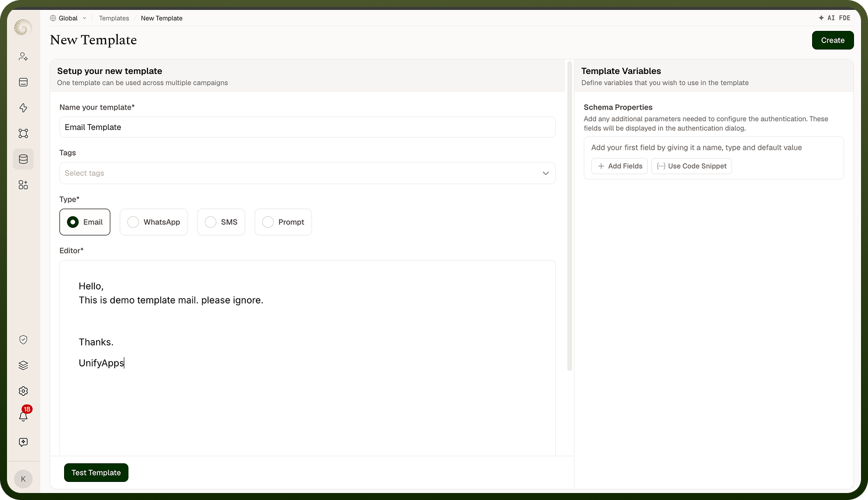Open the lightning bolt automations icon
Image resolution: width=868 pixels, height=500 pixels.
pos(23,108)
